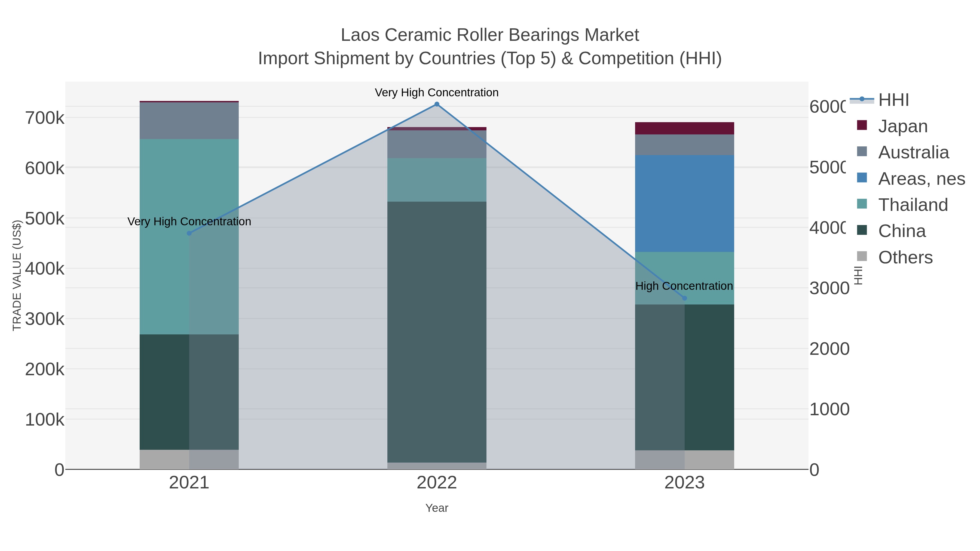This screenshot has width=980, height=551.
Task: Click the Australia segment of 2022 bar
Action: coord(437,144)
